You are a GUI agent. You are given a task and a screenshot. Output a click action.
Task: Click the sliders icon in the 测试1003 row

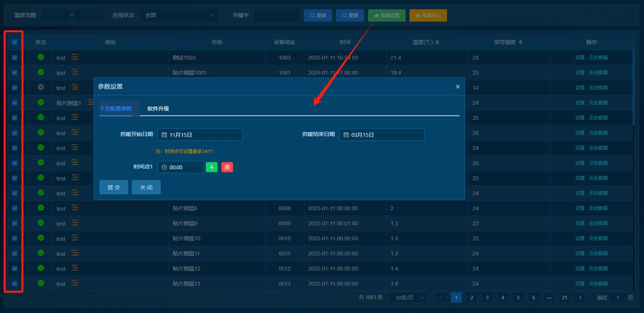tap(75, 57)
